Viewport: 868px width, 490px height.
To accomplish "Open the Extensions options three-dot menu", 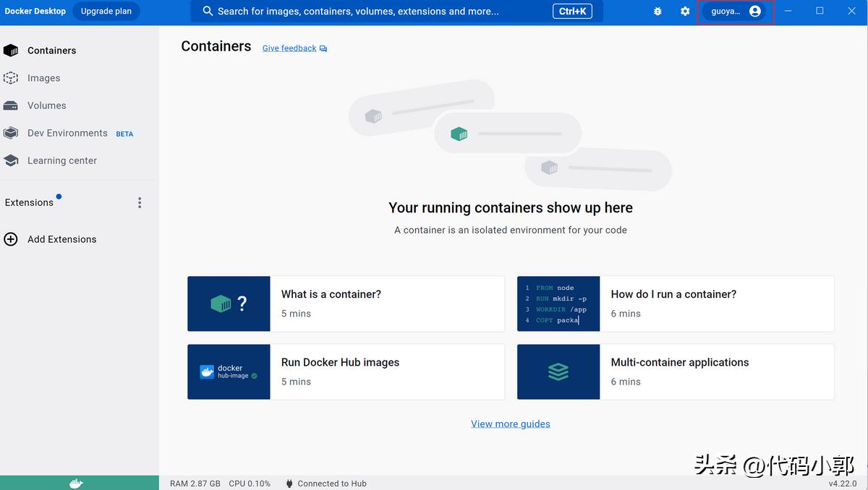I will point(140,202).
